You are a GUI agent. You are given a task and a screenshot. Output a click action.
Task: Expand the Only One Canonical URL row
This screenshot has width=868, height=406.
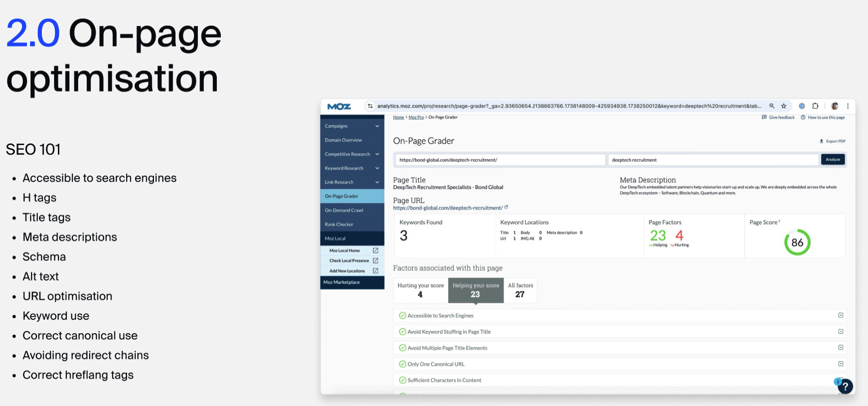(841, 364)
